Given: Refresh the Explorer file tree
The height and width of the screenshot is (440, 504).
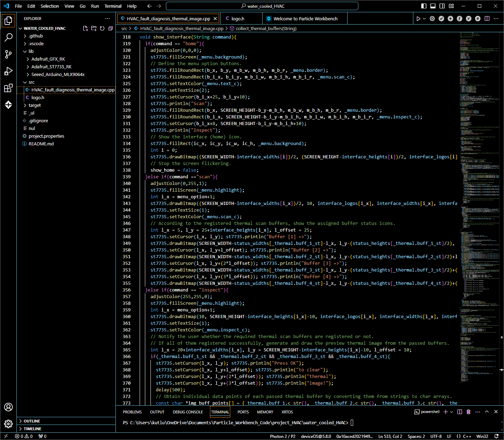Looking at the screenshot, I should pyautogui.click(x=102, y=28).
